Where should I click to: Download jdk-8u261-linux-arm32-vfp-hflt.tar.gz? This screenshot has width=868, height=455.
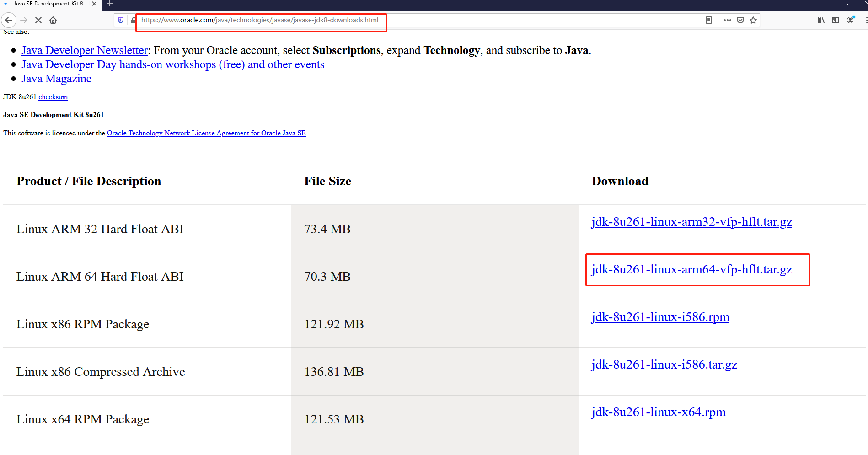point(691,222)
